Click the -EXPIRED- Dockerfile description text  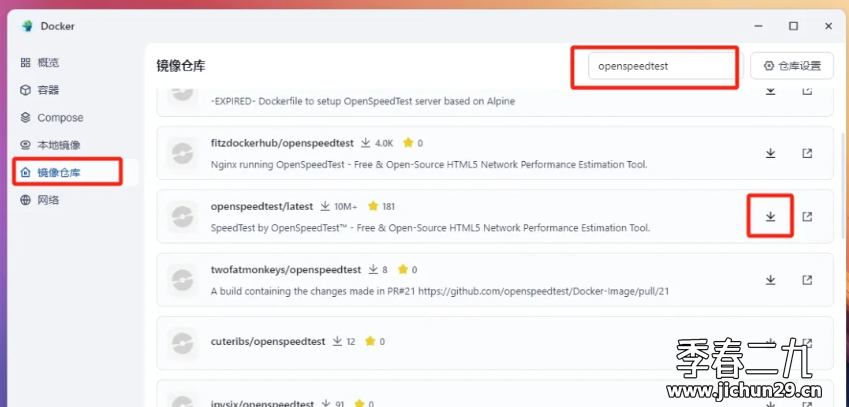pos(362,101)
